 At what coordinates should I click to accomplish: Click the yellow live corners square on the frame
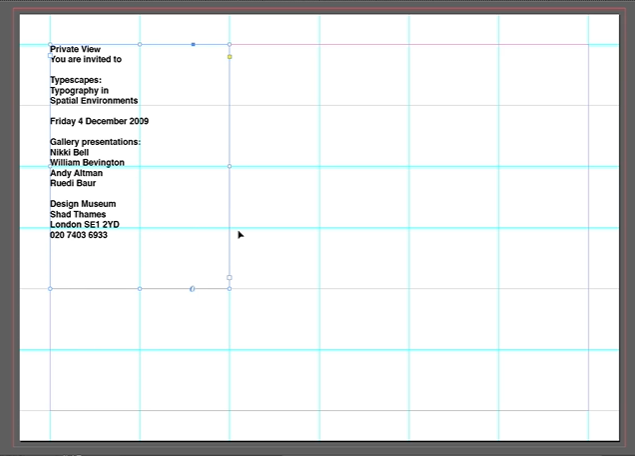230,57
